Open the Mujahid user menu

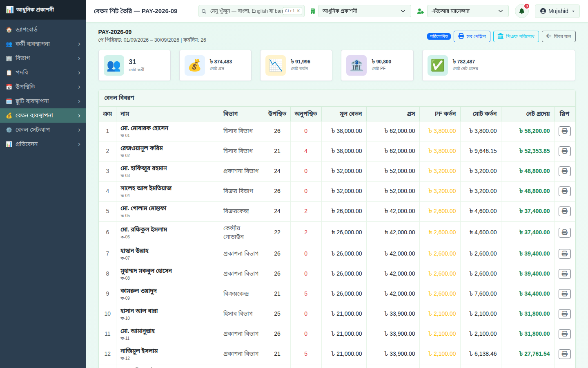coord(557,11)
